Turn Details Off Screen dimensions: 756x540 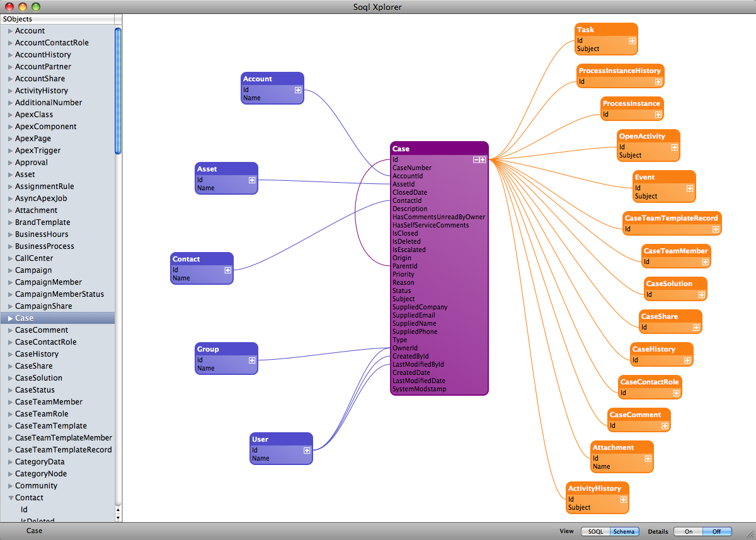(717, 532)
